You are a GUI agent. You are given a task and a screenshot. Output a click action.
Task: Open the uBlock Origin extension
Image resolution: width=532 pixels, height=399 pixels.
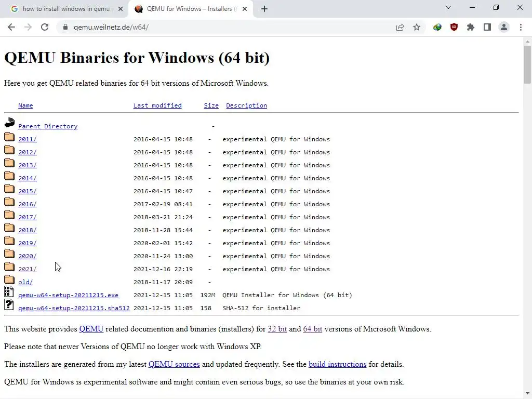[x=454, y=27]
